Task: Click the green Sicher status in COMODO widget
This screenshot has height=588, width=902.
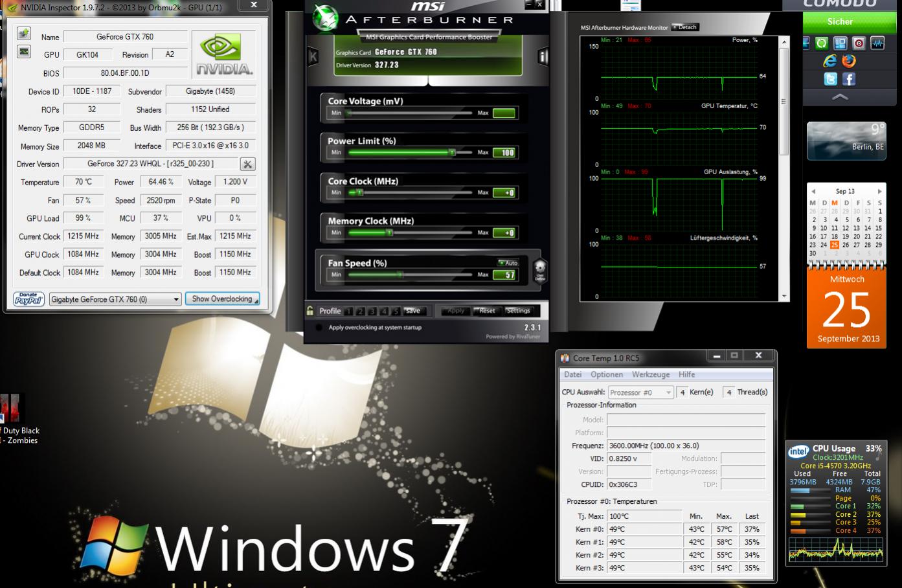Action: coord(840,22)
